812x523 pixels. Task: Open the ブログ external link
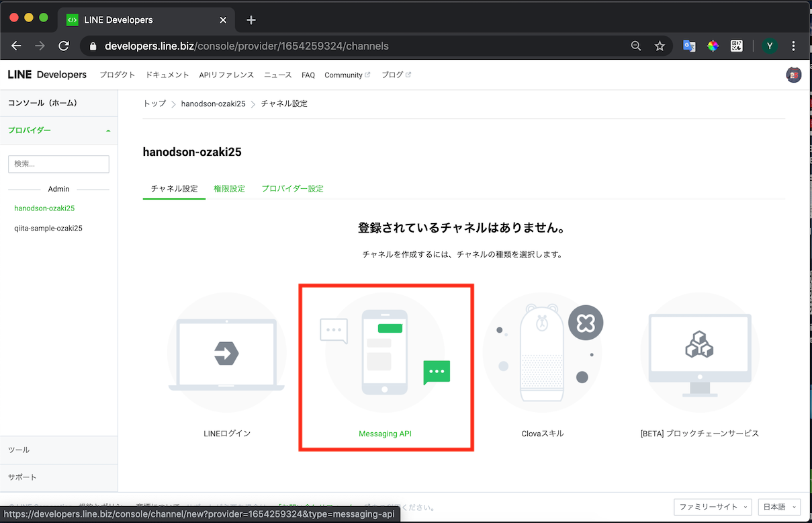click(x=396, y=75)
